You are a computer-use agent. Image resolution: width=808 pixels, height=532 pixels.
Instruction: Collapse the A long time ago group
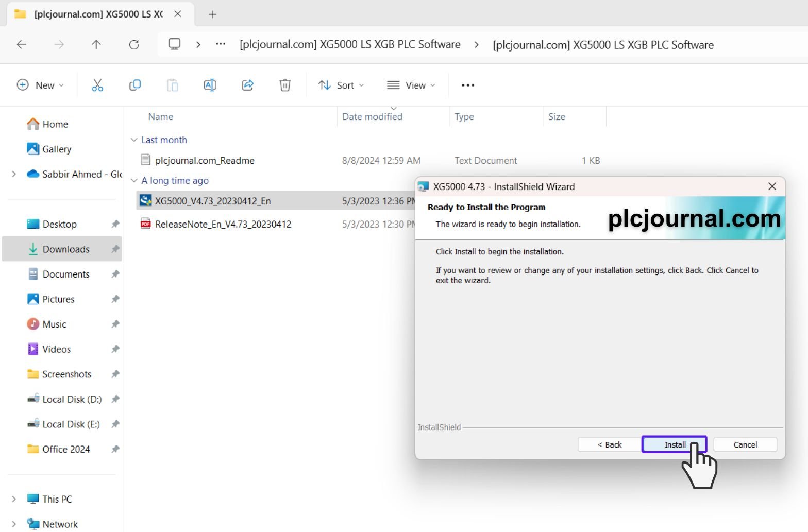click(x=134, y=181)
